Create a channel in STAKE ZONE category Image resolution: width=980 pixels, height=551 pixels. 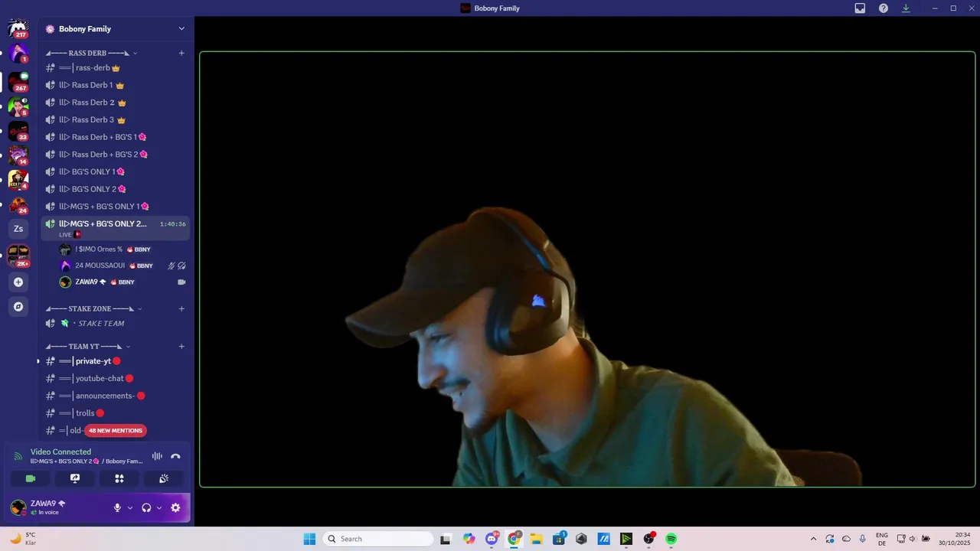click(x=181, y=308)
